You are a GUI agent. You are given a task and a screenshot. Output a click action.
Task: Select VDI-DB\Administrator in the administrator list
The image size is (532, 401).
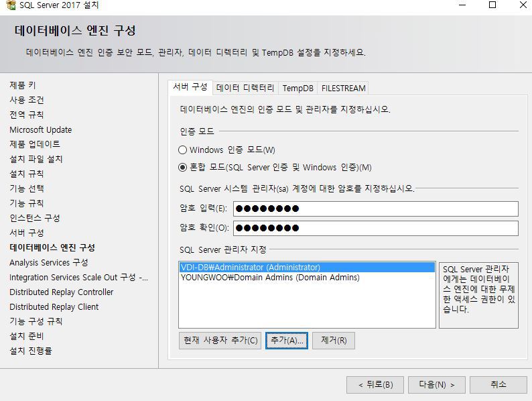pos(307,267)
